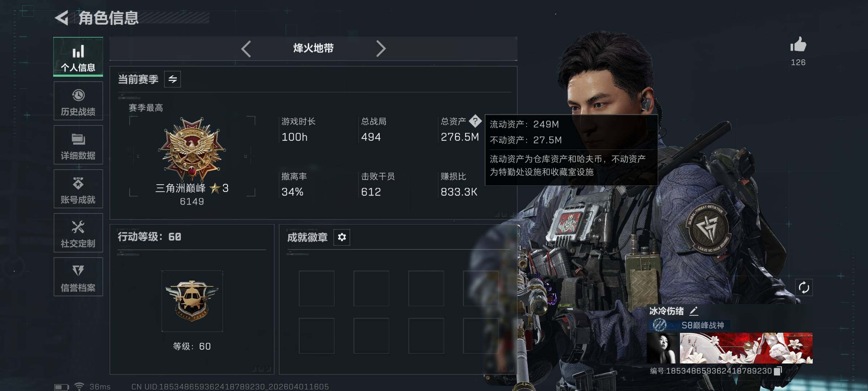Switch to the previous mode with left chevron
This screenshot has height=391, width=868.
[246, 49]
